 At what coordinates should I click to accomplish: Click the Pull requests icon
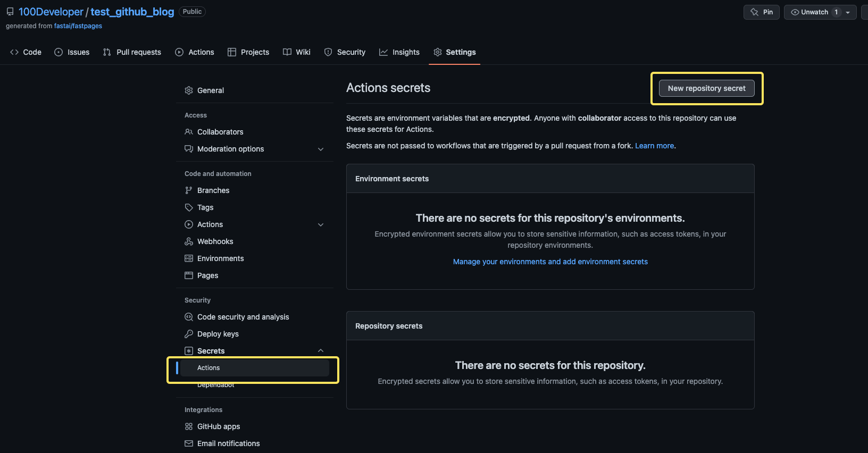[107, 52]
